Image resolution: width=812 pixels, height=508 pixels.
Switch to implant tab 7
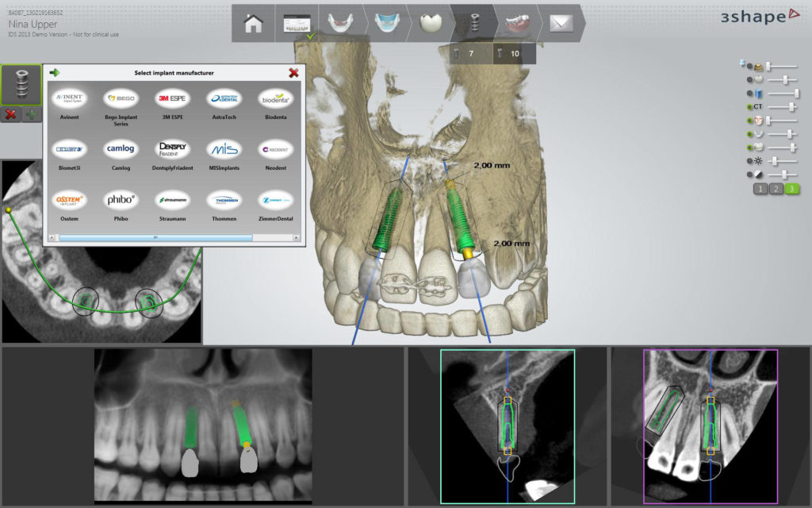pos(471,53)
